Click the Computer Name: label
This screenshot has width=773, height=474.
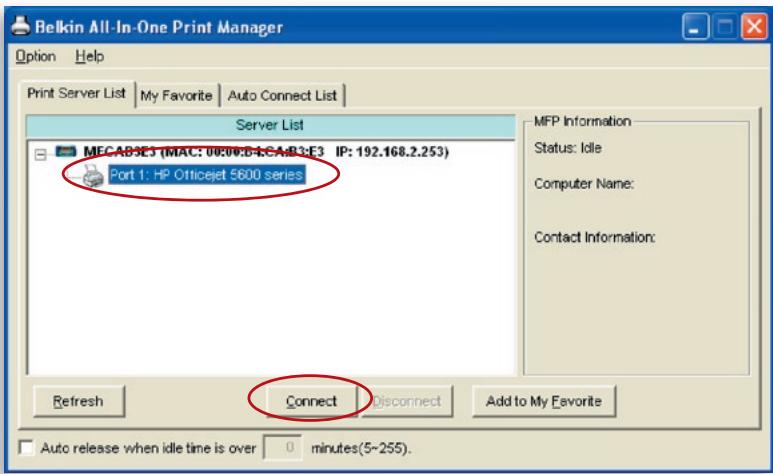[584, 183]
